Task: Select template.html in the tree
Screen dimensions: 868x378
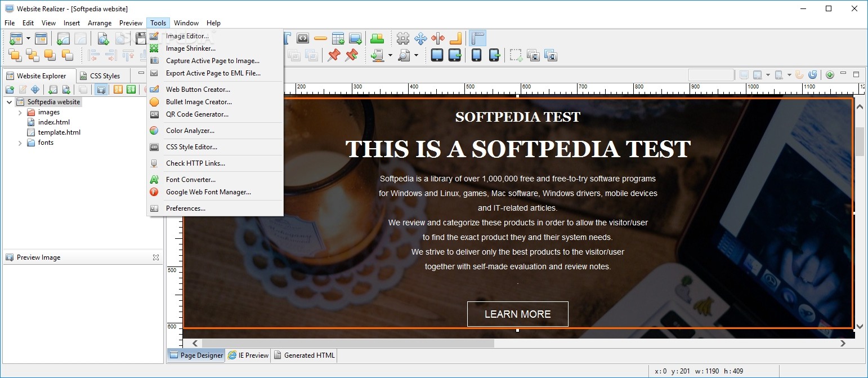Action: [x=59, y=132]
